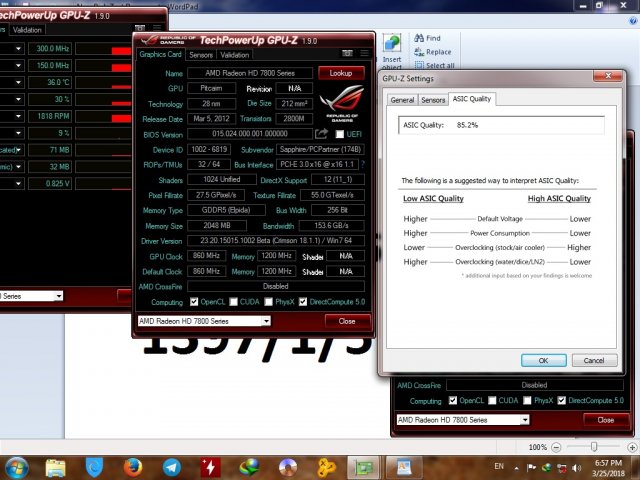This screenshot has width=640, height=480.
Task: Click the Bus Interface question mark icon
Action: pos(361,164)
